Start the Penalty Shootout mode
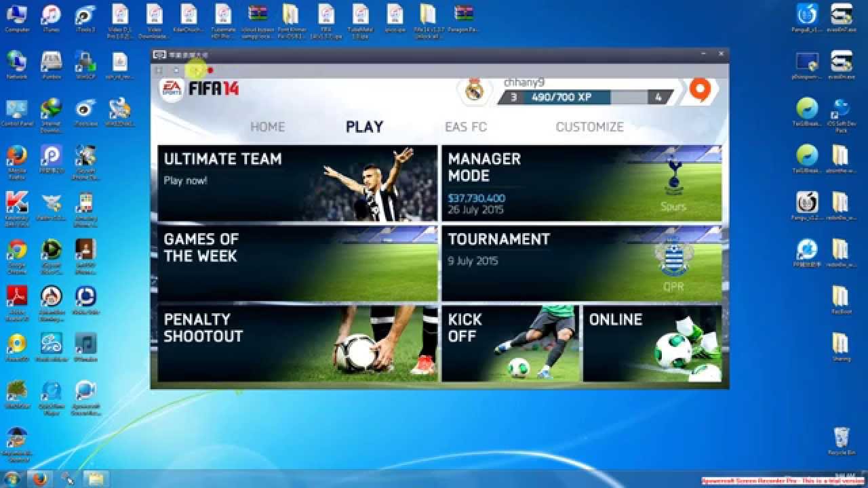The height and width of the screenshot is (488, 868). pos(297,344)
